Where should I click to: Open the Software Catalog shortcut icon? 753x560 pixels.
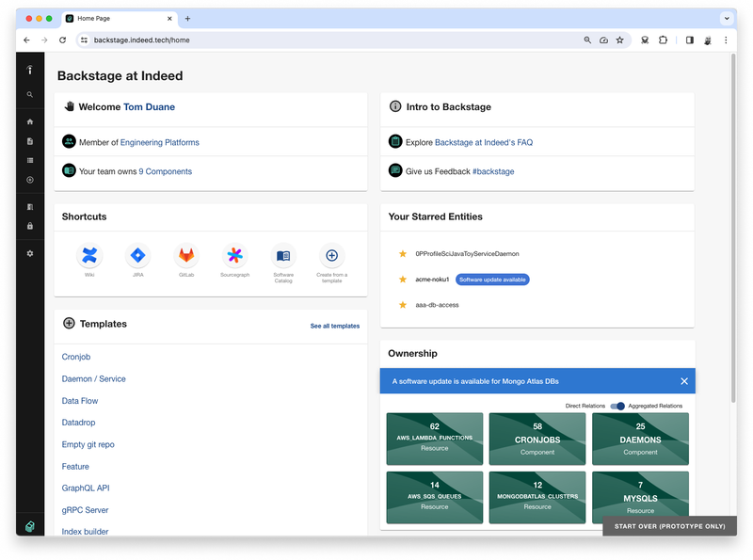(283, 255)
